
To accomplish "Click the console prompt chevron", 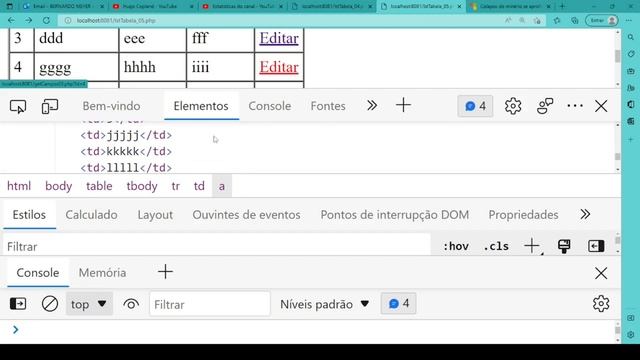I will tap(16, 329).
